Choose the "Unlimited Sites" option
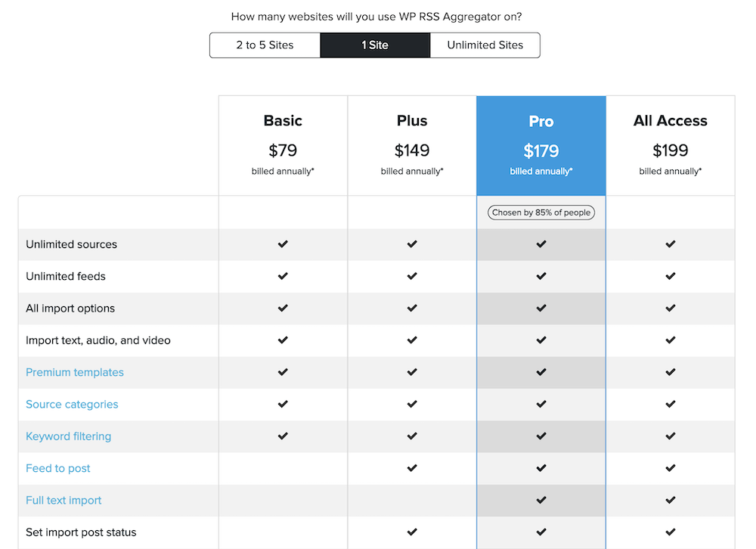 (485, 45)
